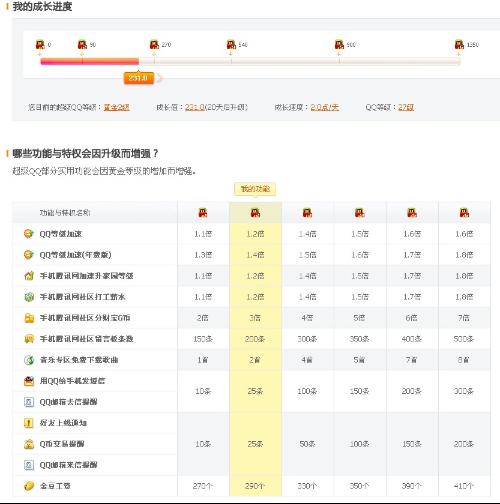Click the orange 231.0 progress marker
The image size is (500, 504).
pos(139,78)
